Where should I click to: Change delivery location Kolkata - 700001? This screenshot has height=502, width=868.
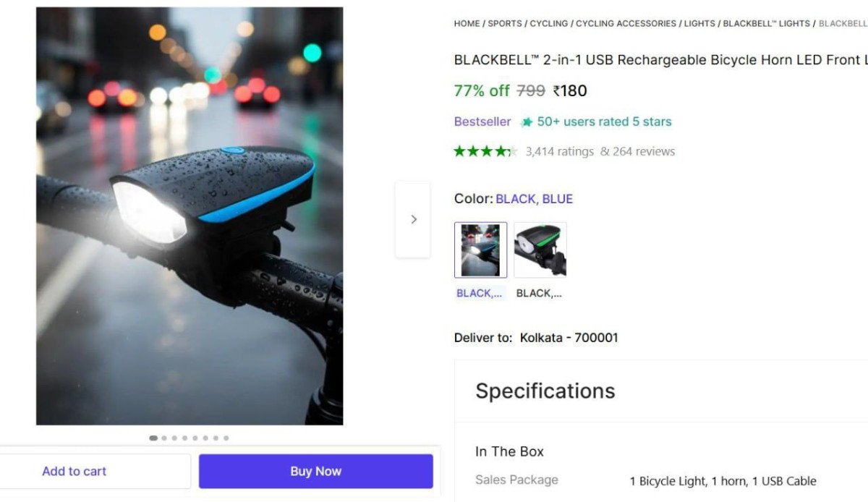[569, 338]
